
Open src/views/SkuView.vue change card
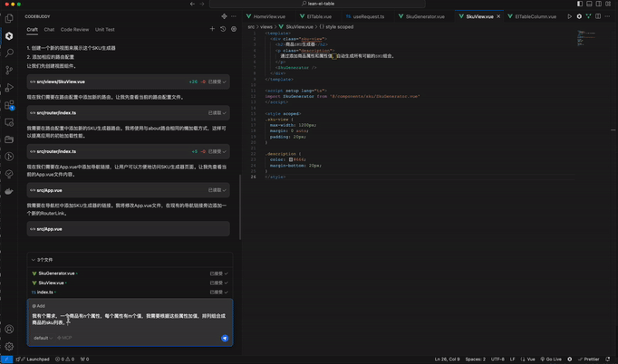[129, 81]
